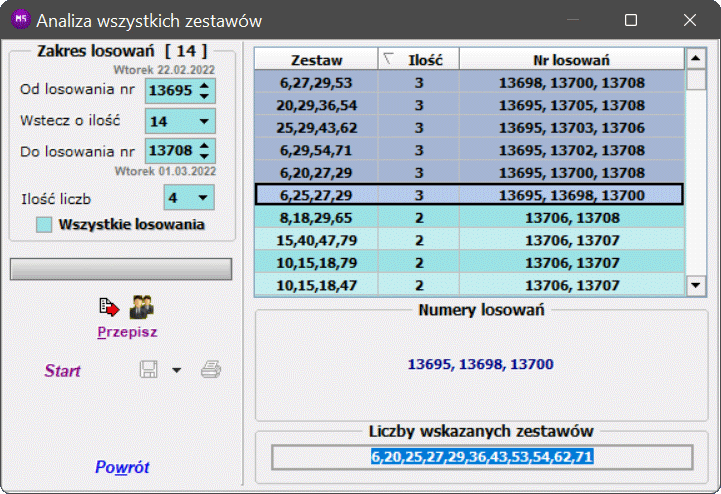Click the date label Wtorek 01.03.2022

pos(165,172)
